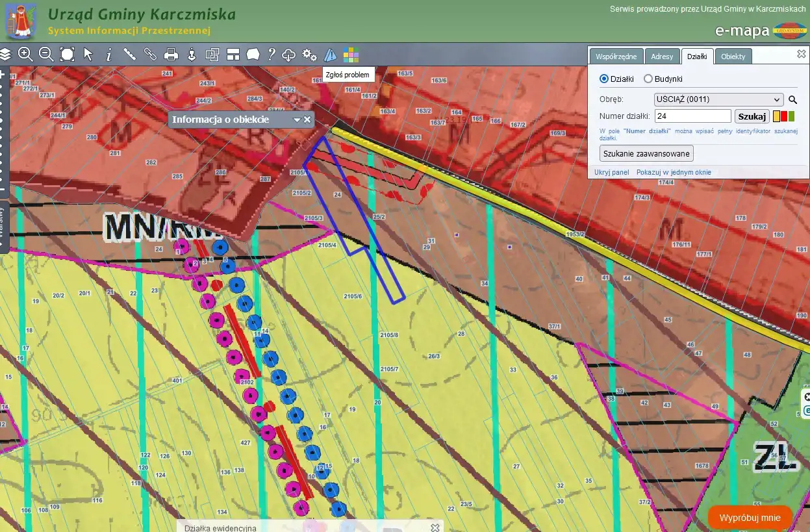Open the map layers panel icon
Image resolution: width=810 pixels, height=532 pixels.
pos(6,55)
